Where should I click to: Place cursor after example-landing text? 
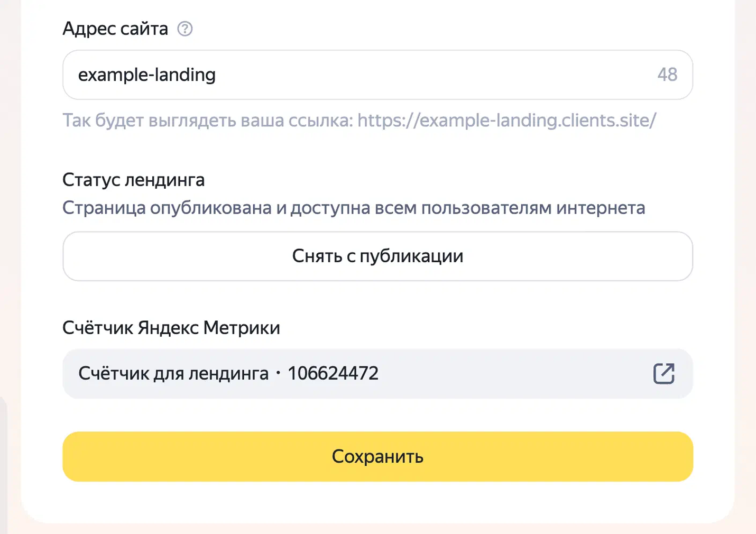pyautogui.click(x=217, y=75)
